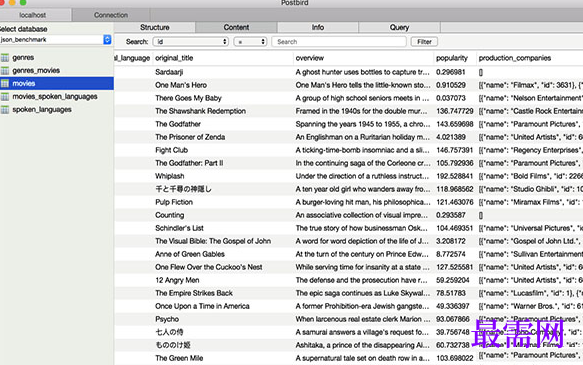
Task: Switch to the Query tab
Action: 399,27
